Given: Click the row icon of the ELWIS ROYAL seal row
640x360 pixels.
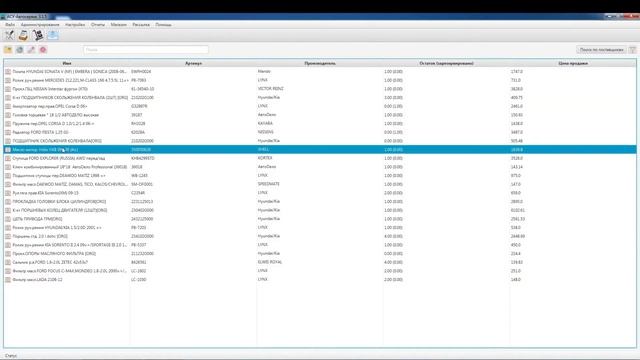Looking at the screenshot, I should 8,262.
